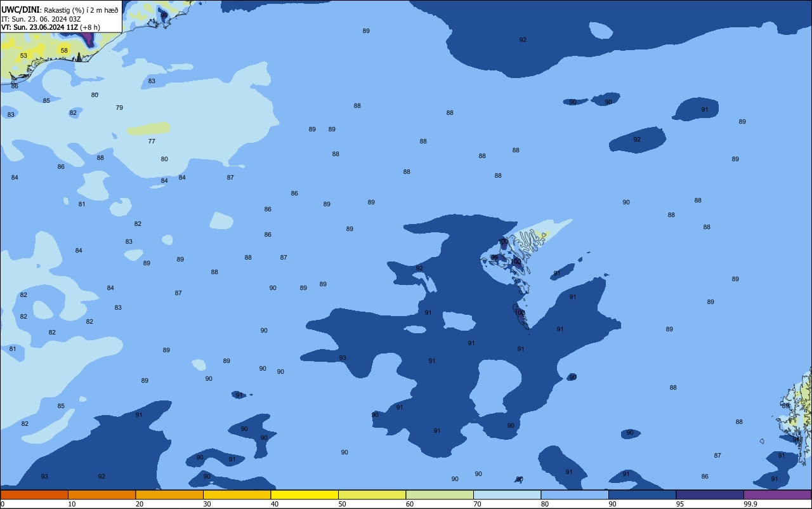Viewport: 812px width, 509px height.
Task: Click the humidity value 79 on the map
Action: click(x=119, y=107)
